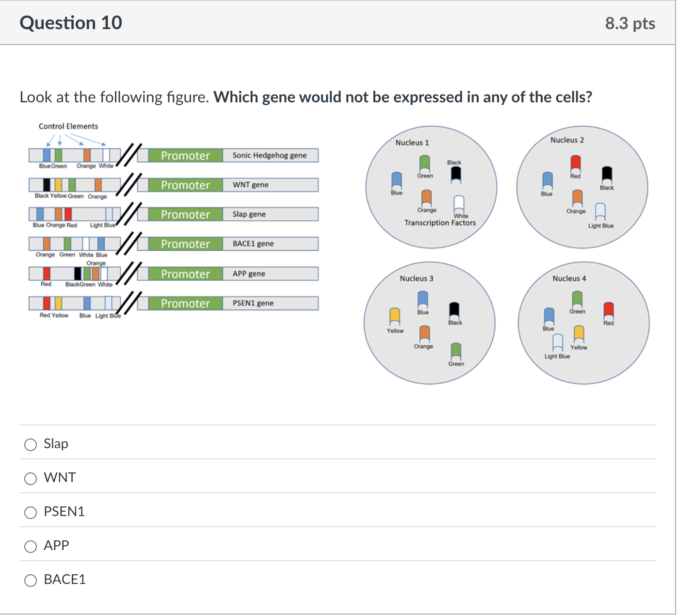Click the 8.3 pts label
The height and width of the screenshot is (616, 677).
629,22
